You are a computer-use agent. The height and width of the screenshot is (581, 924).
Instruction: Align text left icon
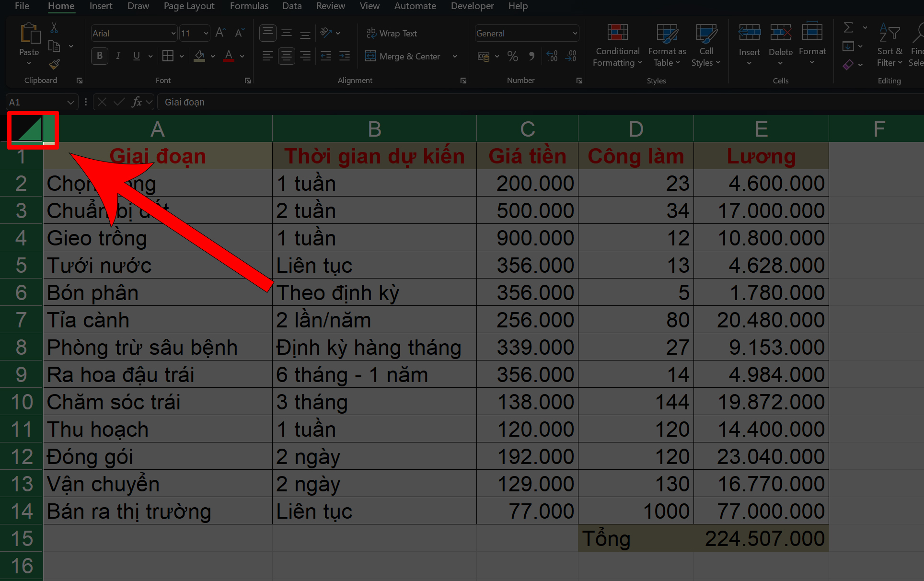coord(268,56)
